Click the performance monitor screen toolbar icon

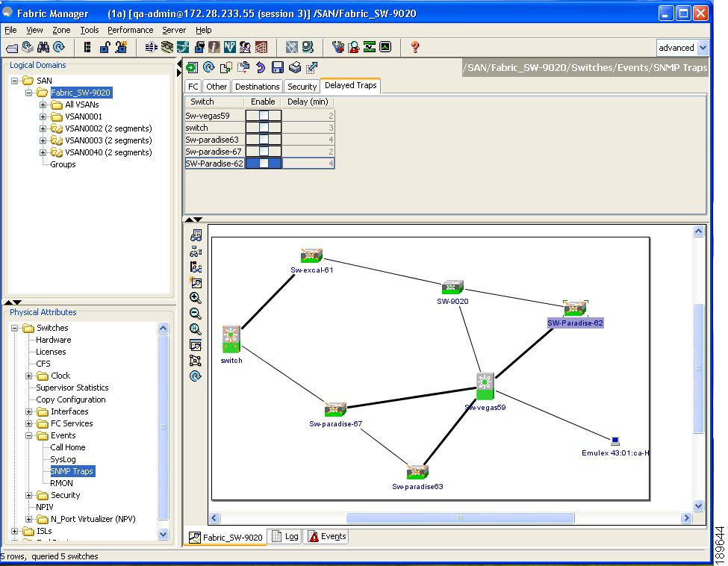click(x=385, y=47)
